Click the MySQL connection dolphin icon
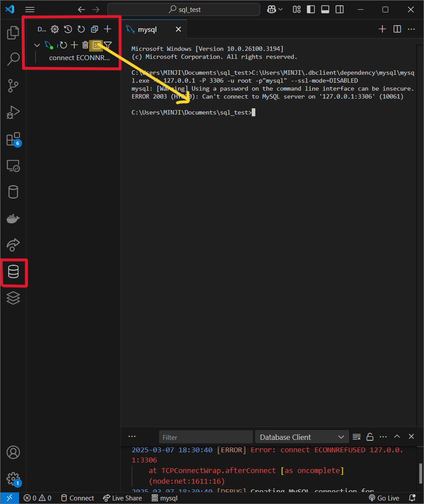The width and height of the screenshot is (424, 504). coord(49,46)
